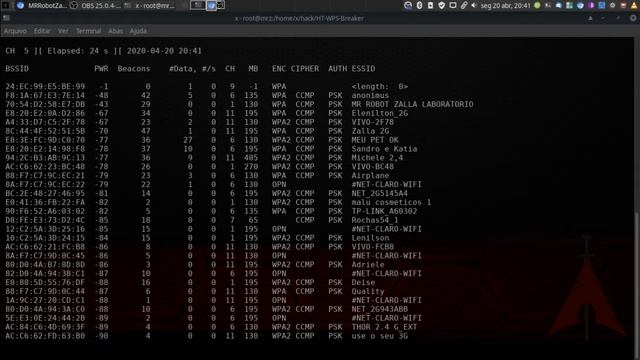
Task: Click ESSID VIVO-BC48
Action: [373, 167]
